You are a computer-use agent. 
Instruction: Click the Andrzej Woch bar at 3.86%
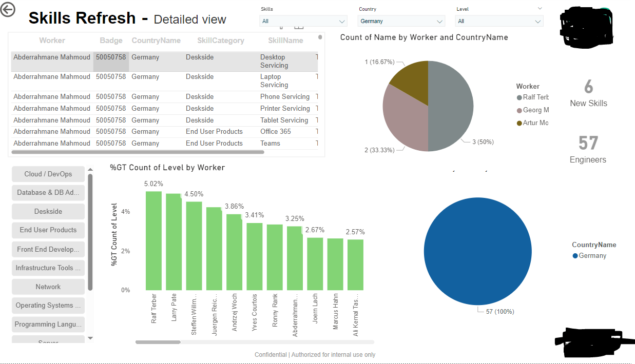[234, 252]
